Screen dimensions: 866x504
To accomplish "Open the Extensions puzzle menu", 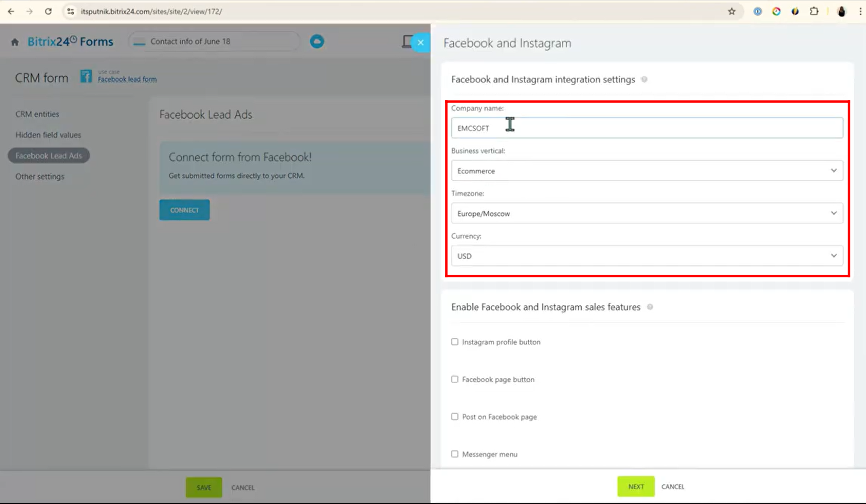I will pyautogui.click(x=814, y=11).
